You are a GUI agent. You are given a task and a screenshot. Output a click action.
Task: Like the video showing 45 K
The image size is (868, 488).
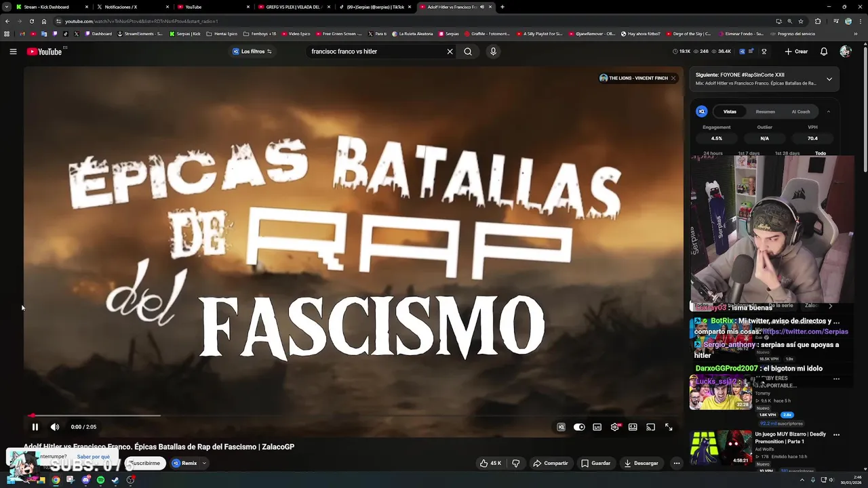(490, 464)
